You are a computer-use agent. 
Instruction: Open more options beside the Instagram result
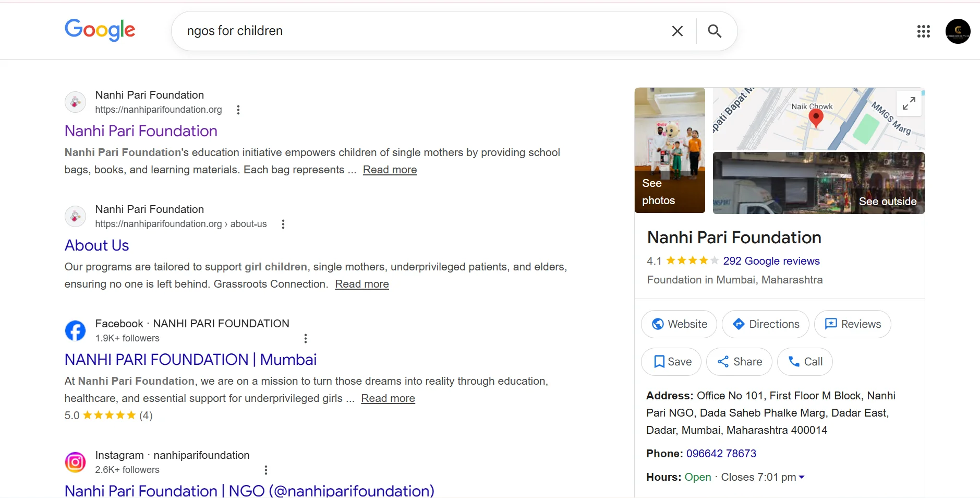pos(266,470)
